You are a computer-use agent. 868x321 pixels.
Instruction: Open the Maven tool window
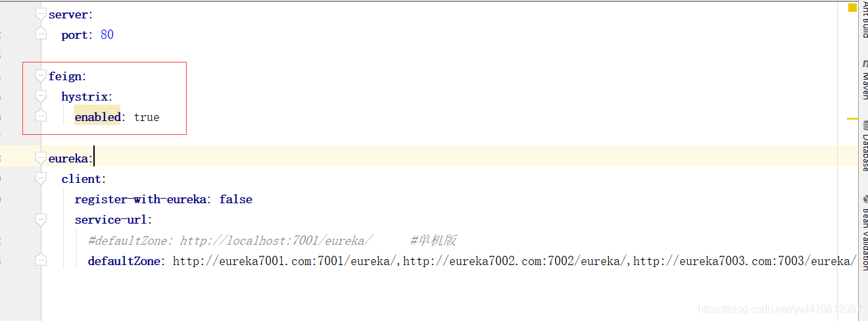863,79
